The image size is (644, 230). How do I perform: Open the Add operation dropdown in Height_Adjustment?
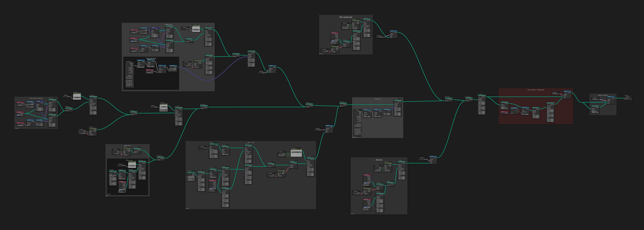[162, 69]
